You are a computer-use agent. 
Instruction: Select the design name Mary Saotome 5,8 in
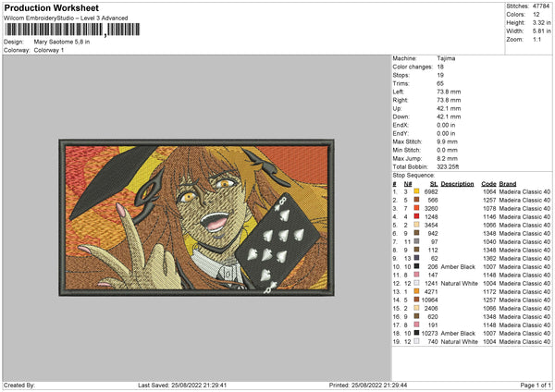tap(62, 42)
